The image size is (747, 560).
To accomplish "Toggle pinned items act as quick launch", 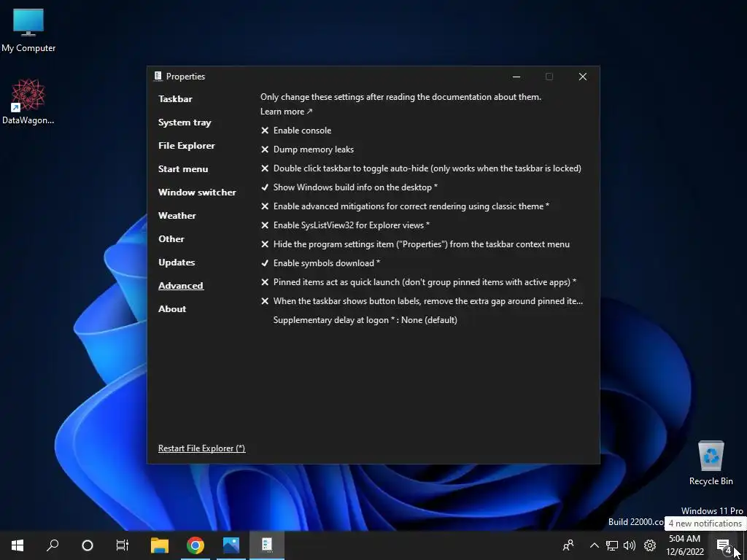I will (x=418, y=282).
